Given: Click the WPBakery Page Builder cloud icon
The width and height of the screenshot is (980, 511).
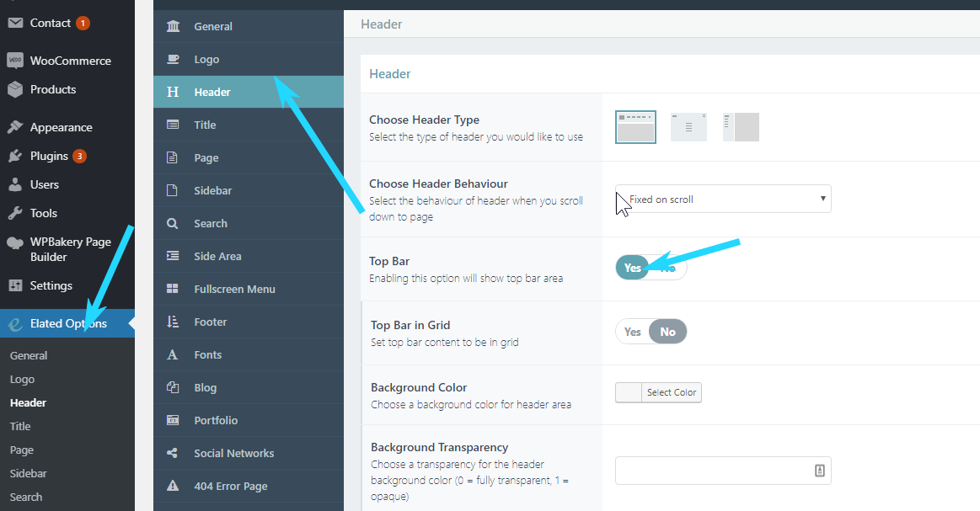Looking at the screenshot, I should 15,243.
